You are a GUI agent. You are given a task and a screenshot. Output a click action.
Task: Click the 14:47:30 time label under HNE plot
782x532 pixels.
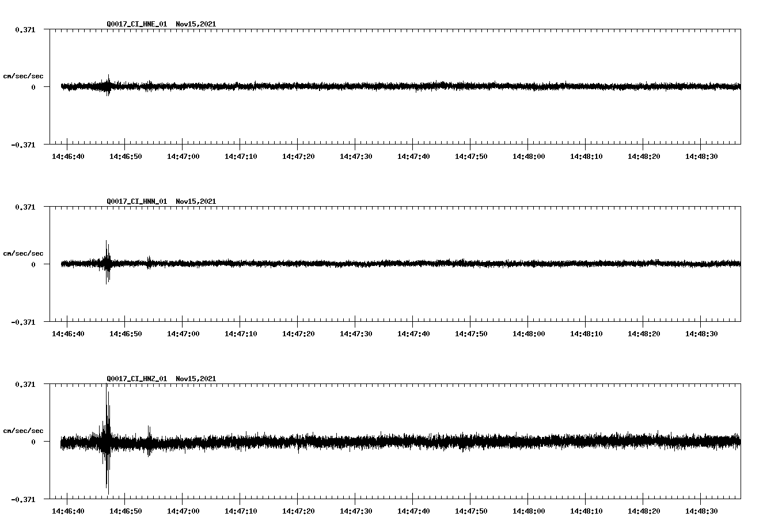(356, 157)
